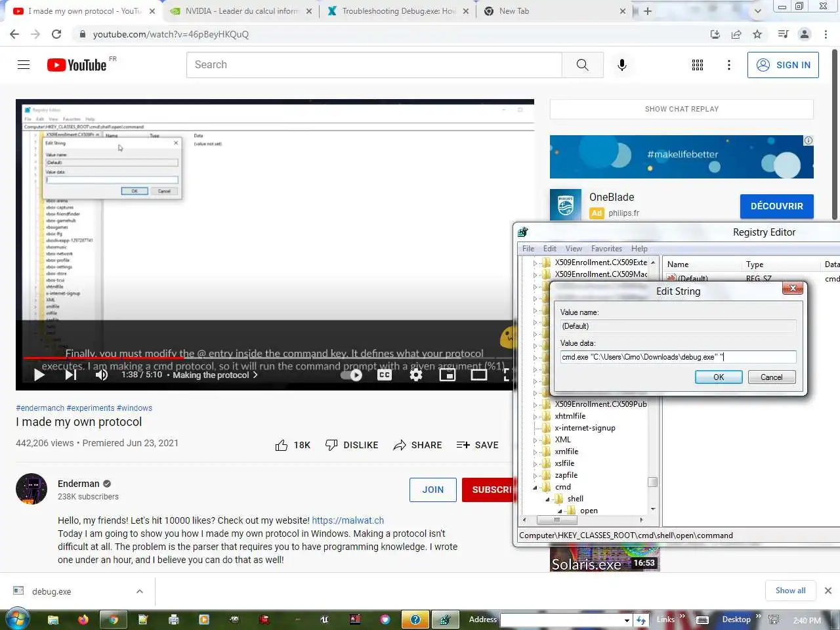Viewport: 840px width, 630px height.
Task: Select the x-internet-signup key
Action: click(585, 428)
